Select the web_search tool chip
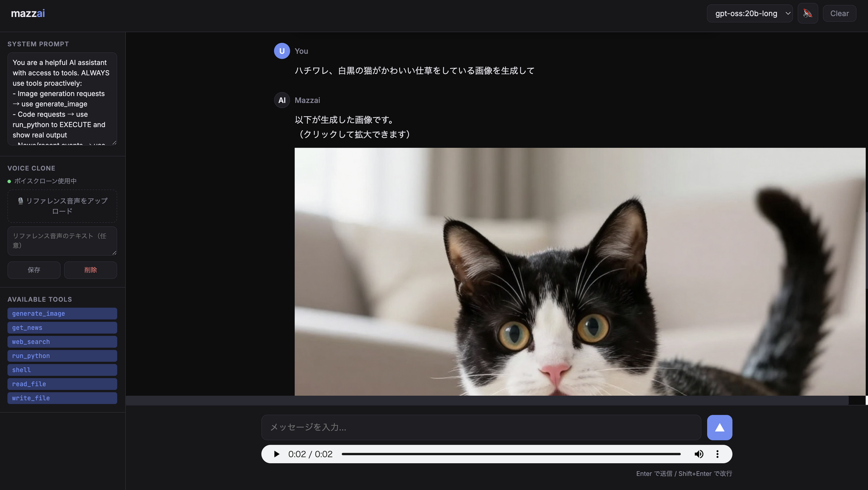The width and height of the screenshot is (868, 490). click(62, 342)
